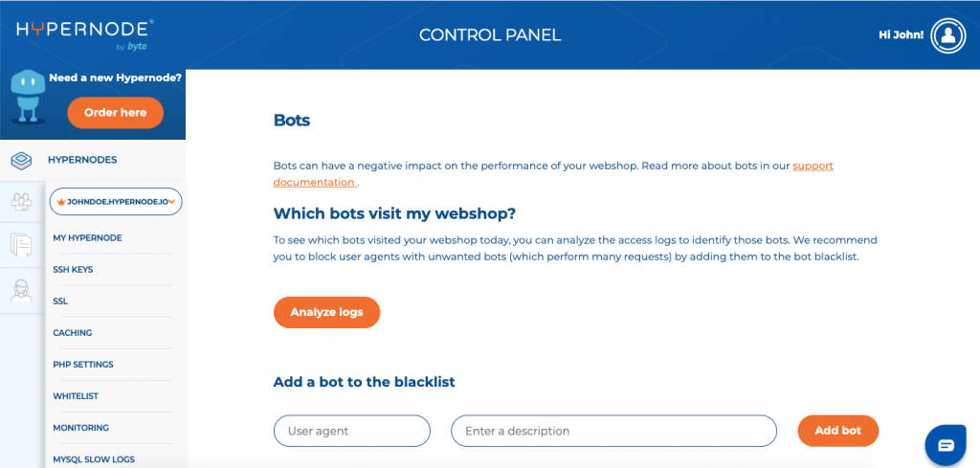This screenshot has height=468, width=980.
Task: Open the chat widget icon
Action: pyautogui.click(x=946, y=445)
